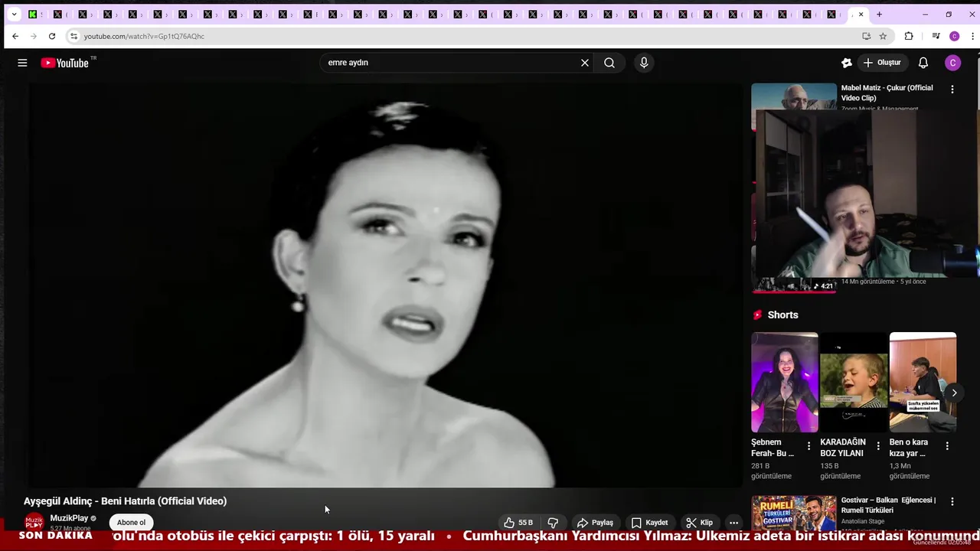The height and width of the screenshot is (551, 980).
Task: Open the more actions dots under the video
Action: 733,523
